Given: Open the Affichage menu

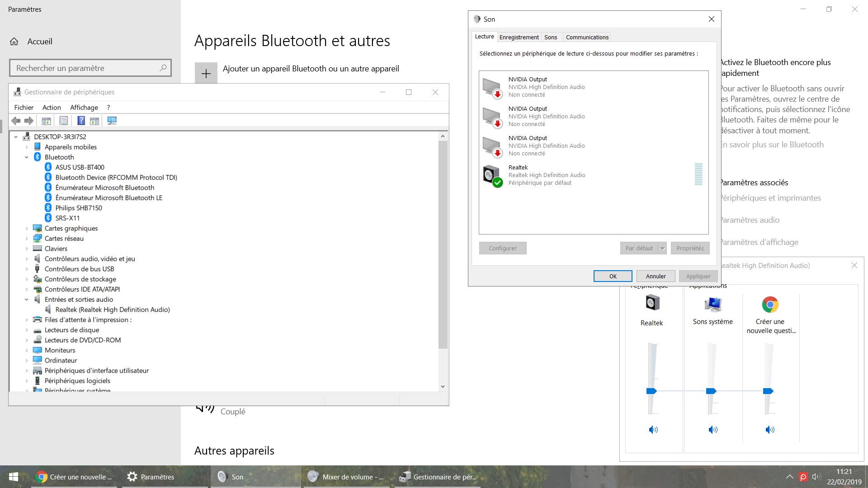Looking at the screenshot, I should 84,108.
